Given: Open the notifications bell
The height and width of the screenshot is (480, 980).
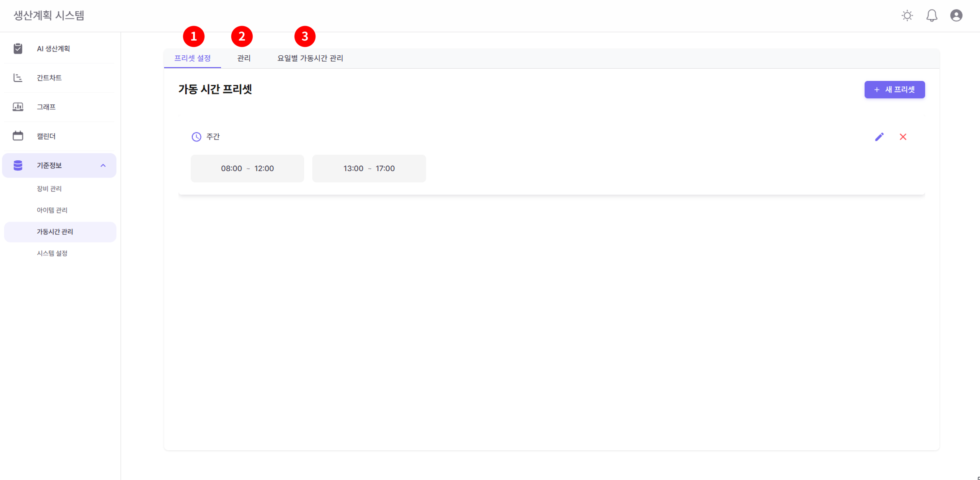Looking at the screenshot, I should [x=932, y=15].
